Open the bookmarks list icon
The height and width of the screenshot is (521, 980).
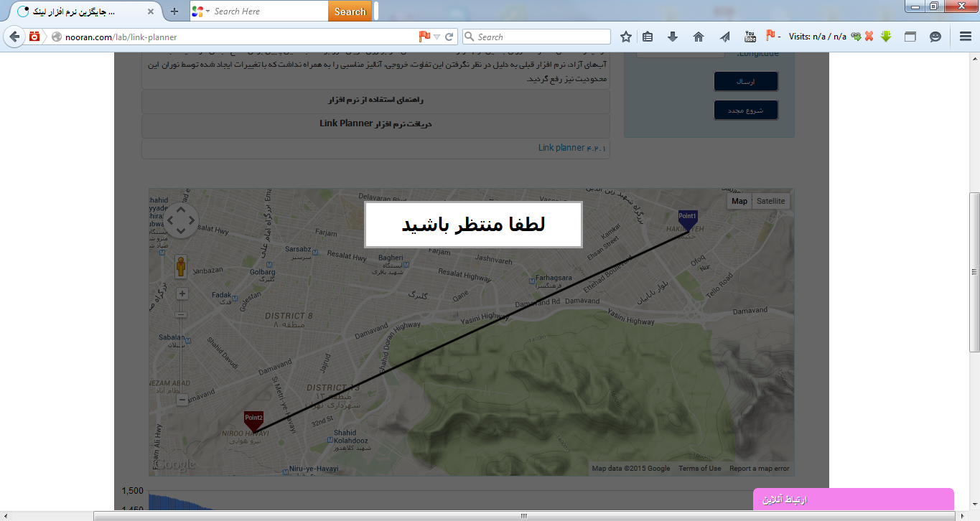[648, 37]
